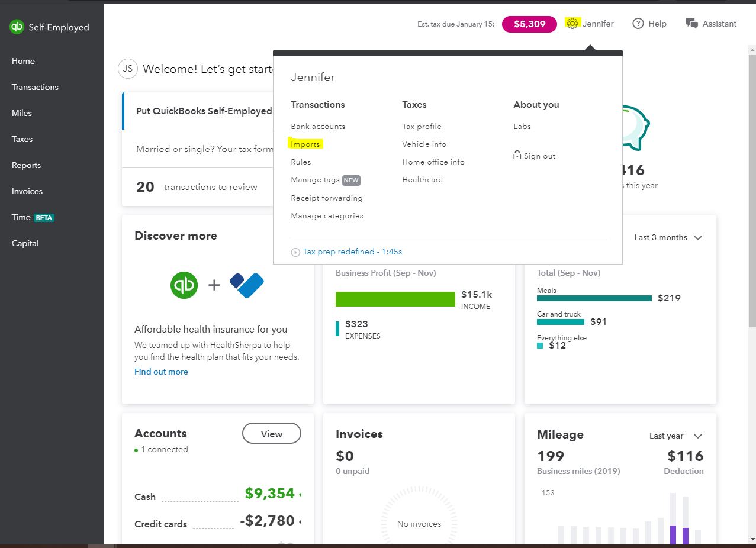
Task: Open Labs under About you
Action: pyautogui.click(x=522, y=126)
